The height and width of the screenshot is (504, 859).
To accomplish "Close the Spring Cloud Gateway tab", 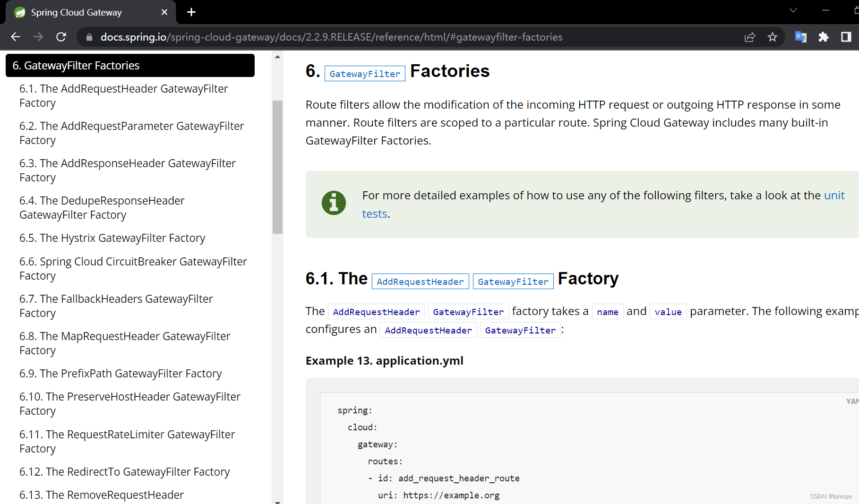I will click(164, 12).
